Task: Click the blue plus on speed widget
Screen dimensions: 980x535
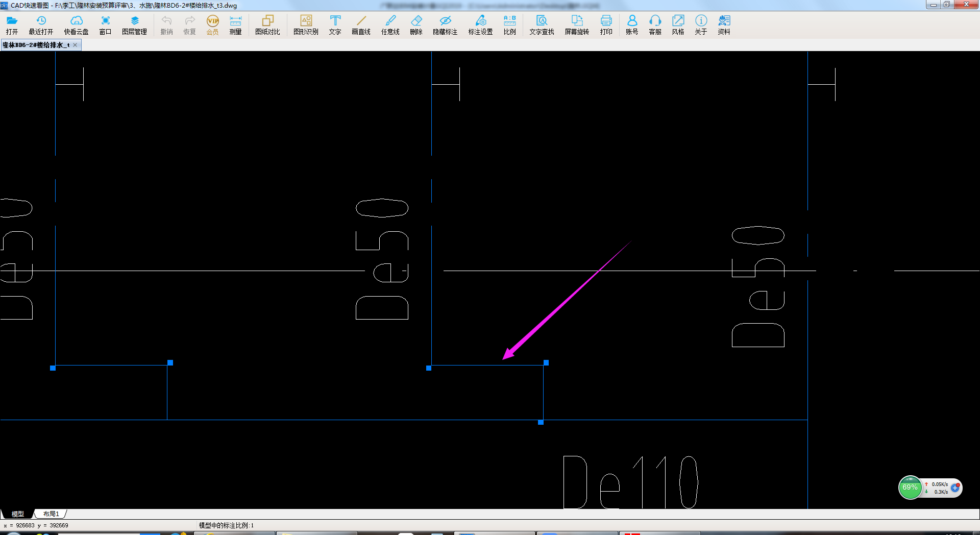Action: click(955, 488)
